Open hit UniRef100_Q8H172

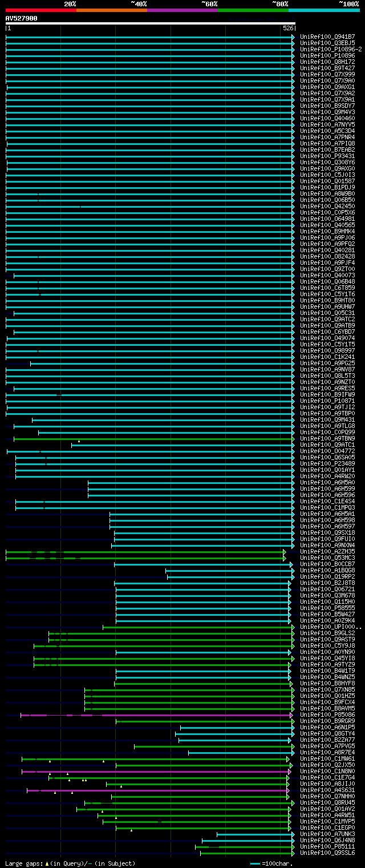327,62
